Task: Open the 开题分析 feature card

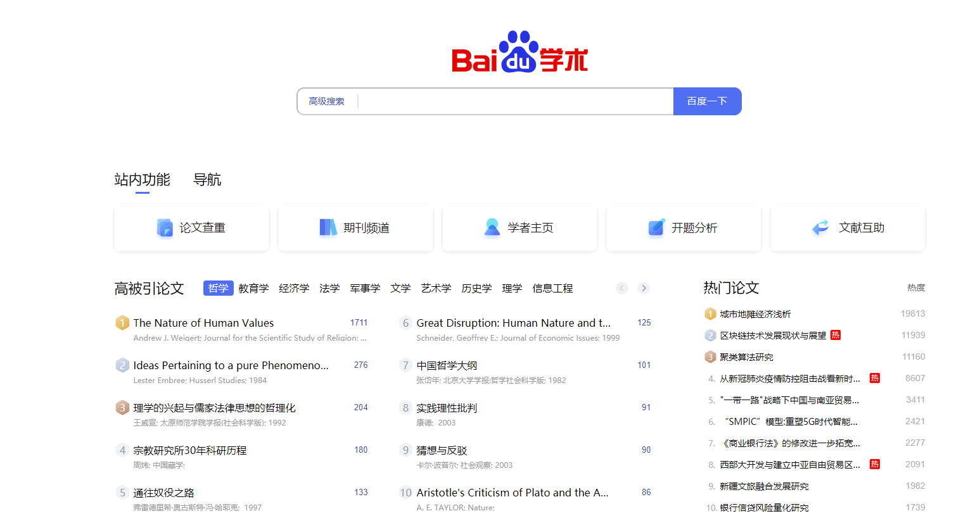Action: pos(684,228)
